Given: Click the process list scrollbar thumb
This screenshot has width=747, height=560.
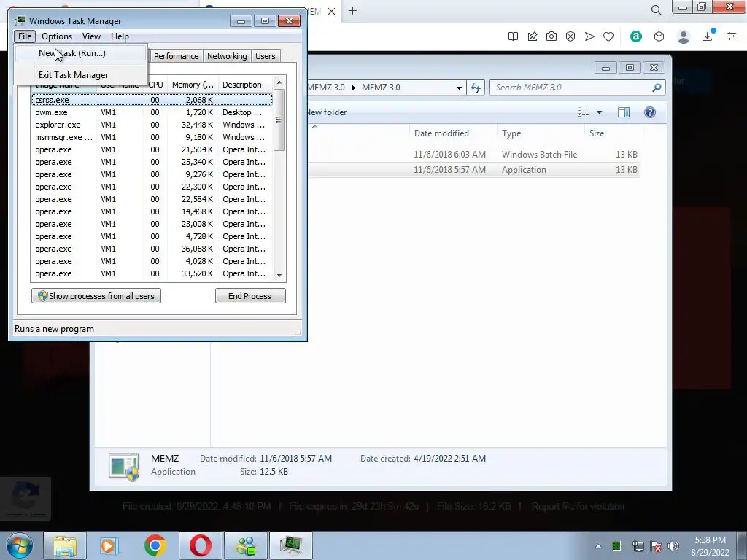Looking at the screenshot, I should (x=279, y=120).
